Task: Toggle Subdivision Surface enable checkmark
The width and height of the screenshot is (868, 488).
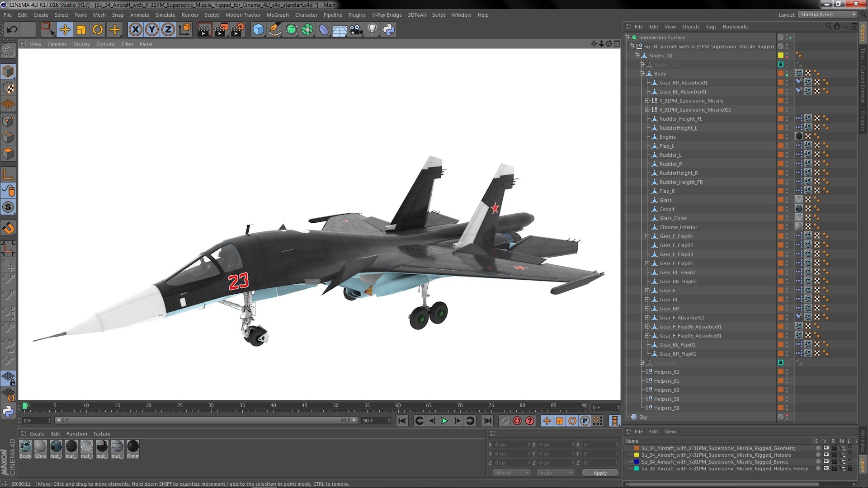Action: [791, 38]
